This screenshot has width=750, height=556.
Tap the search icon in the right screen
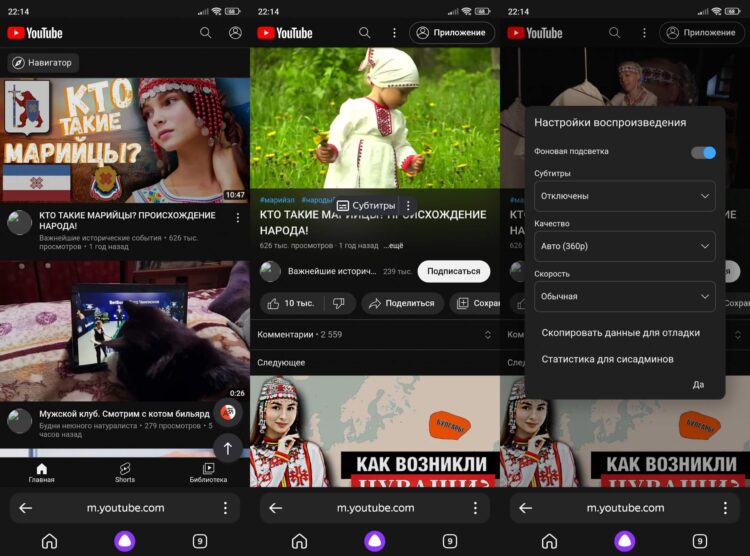(615, 33)
